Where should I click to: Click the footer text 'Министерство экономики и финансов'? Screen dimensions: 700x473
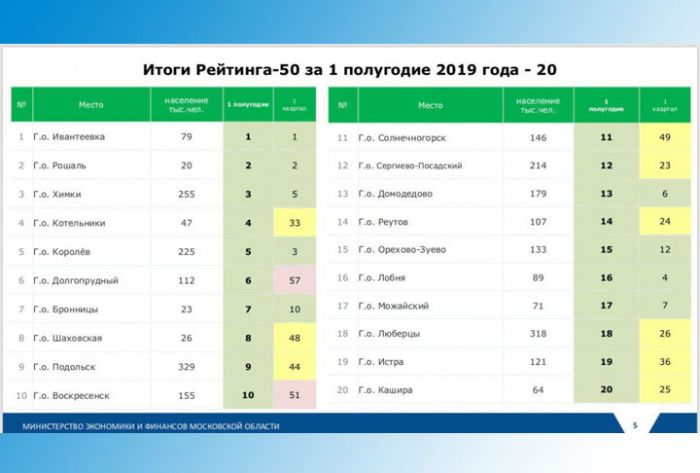pos(150,427)
